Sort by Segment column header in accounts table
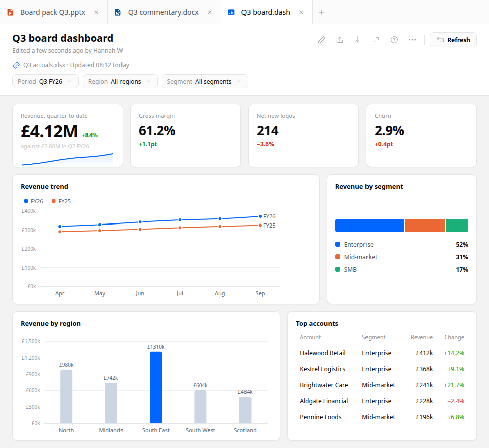The width and height of the screenshot is (489, 448). [374, 337]
